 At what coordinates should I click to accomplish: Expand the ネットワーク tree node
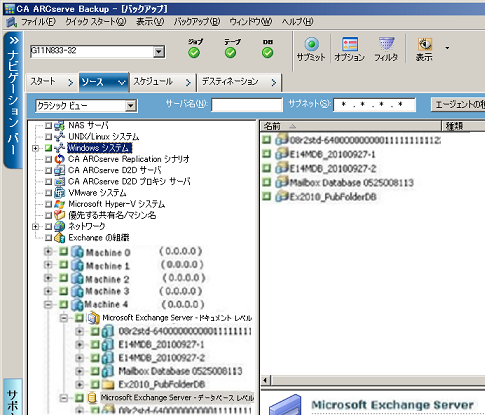click(x=35, y=227)
